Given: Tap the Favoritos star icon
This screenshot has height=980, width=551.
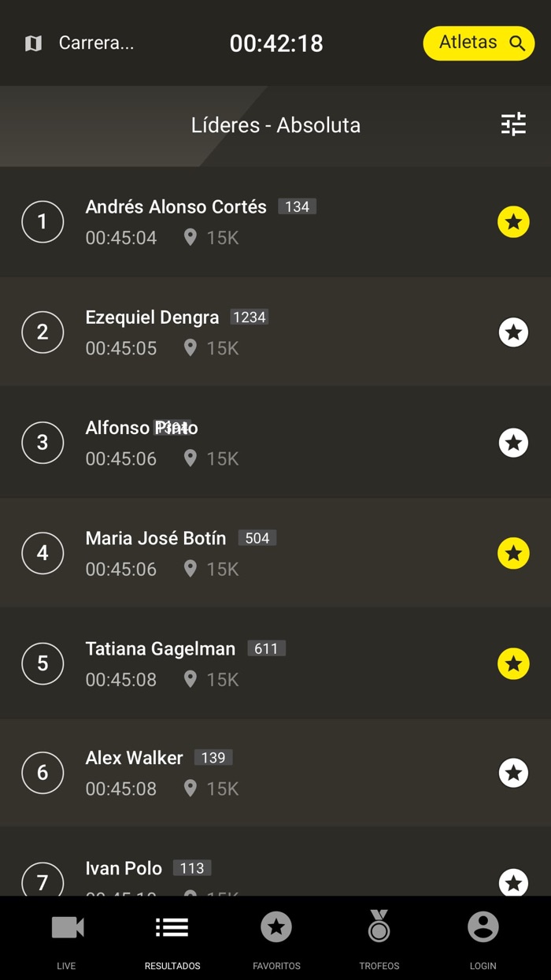Looking at the screenshot, I should point(276,927).
